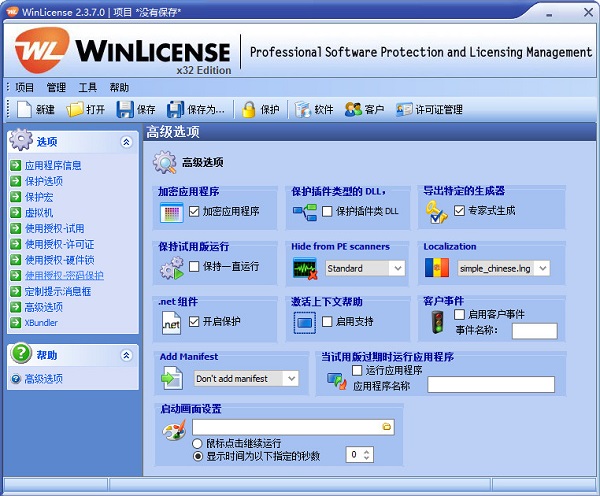
Task: Open the simple_chinese.lng language dropdown
Action: pos(504,268)
